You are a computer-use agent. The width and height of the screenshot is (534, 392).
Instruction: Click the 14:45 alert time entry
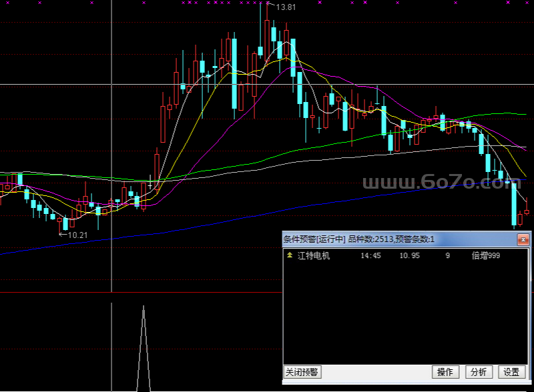[x=370, y=255]
